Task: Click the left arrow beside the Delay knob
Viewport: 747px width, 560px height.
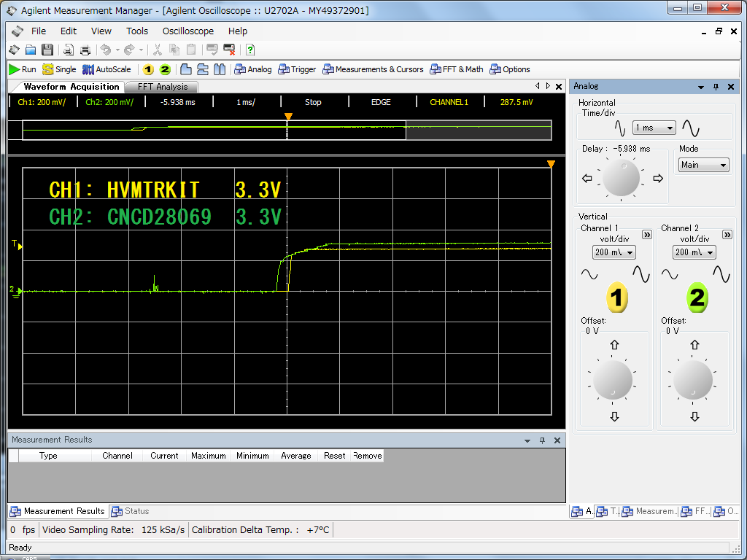Action: [587, 179]
